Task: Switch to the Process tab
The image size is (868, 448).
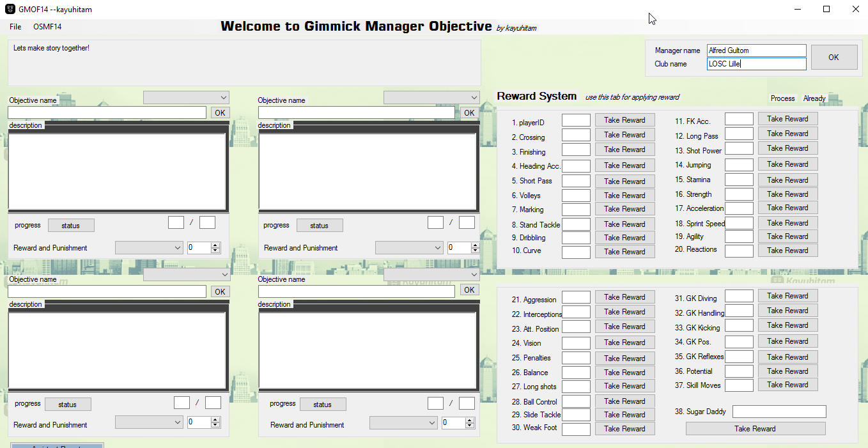Action: point(782,98)
